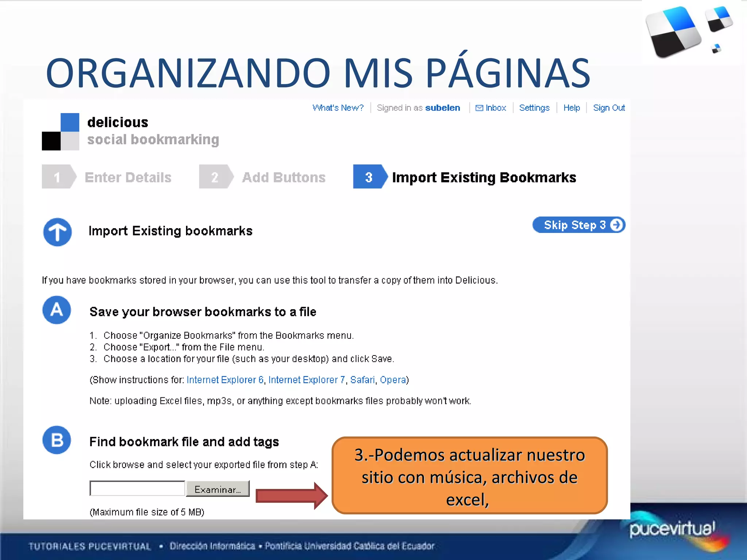Viewport: 747px width, 560px height.
Task: Show instructions for Safari
Action: 362,380
